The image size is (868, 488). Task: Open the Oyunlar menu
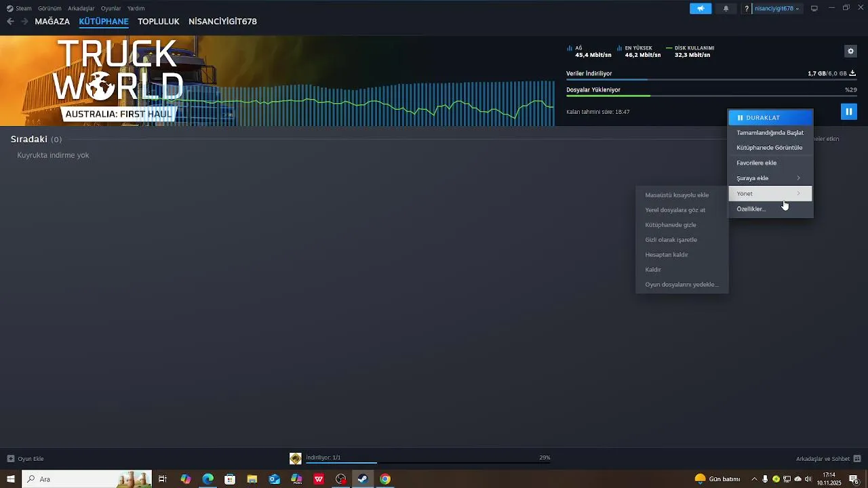(111, 9)
